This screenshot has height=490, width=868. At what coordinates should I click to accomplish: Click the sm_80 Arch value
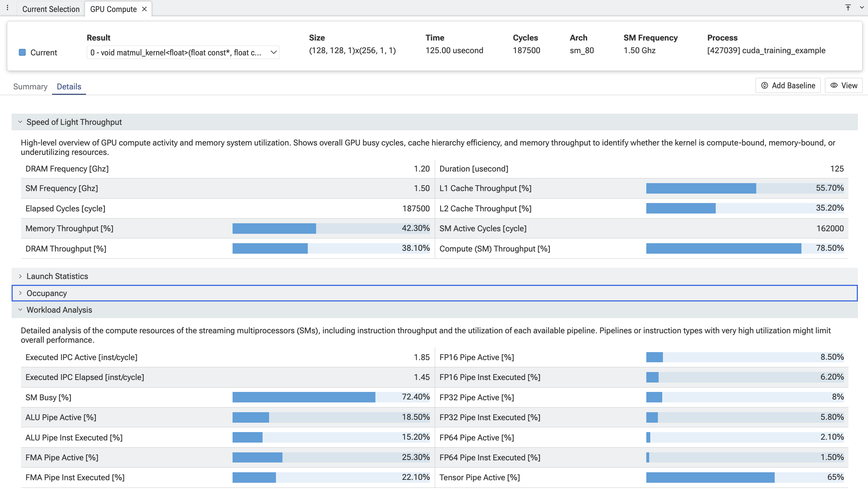582,50
